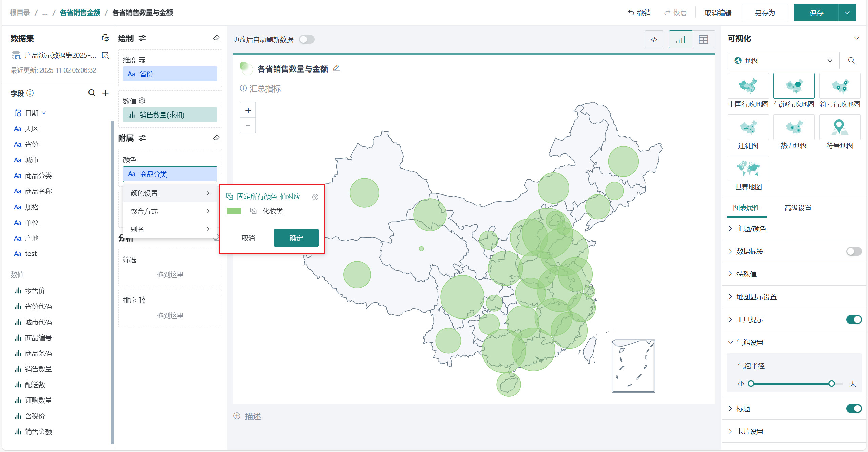Add a new field with plus icon
The image size is (868, 452).
click(x=105, y=93)
